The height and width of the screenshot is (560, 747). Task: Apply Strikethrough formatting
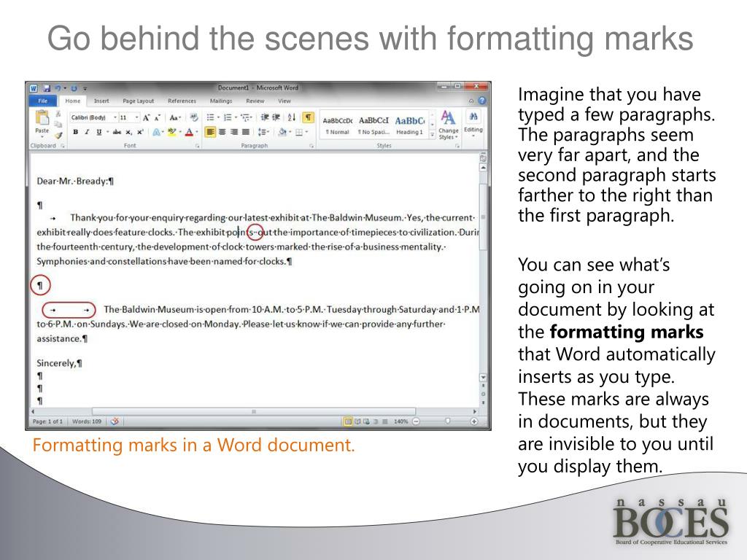pos(117,132)
